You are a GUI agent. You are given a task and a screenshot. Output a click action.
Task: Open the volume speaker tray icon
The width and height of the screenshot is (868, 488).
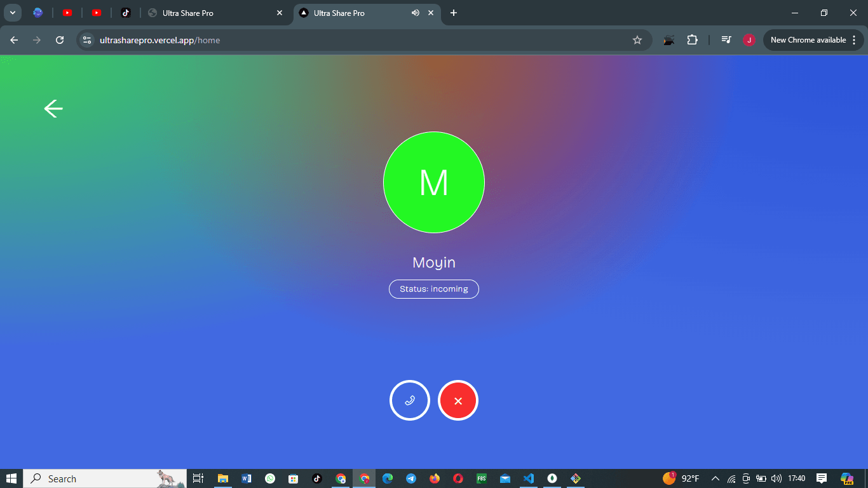[776, 478]
